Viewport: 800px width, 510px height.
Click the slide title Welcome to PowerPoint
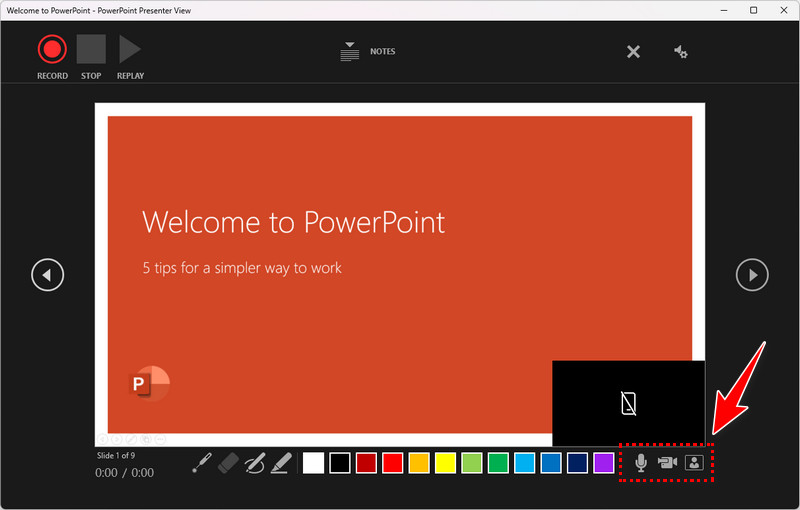coord(293,222)
